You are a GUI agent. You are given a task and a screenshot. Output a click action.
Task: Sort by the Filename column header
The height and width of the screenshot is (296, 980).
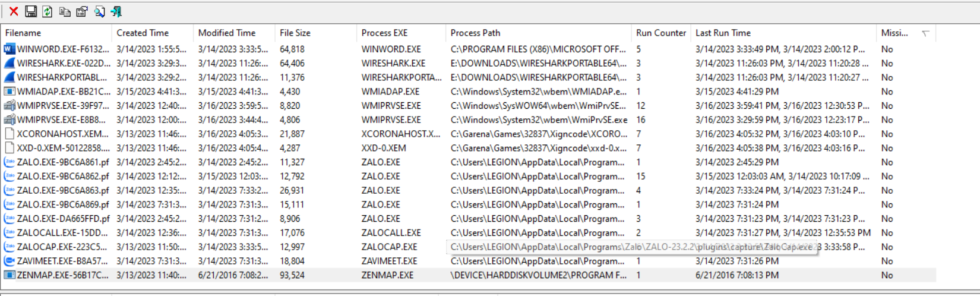coord(56,33)
